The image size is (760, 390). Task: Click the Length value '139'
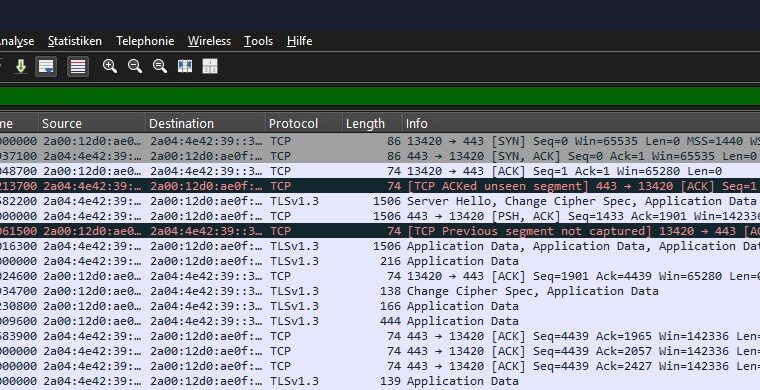click(x=390, y=381)
